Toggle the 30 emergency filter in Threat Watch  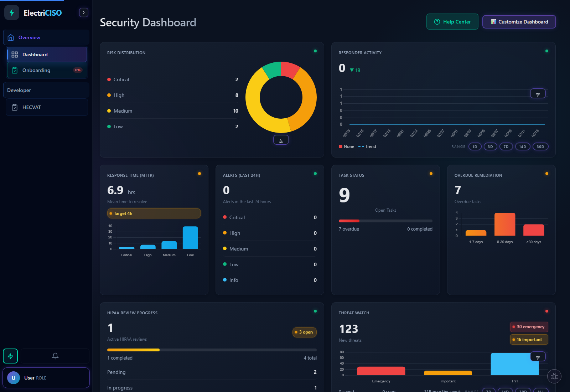pos(529,327)
